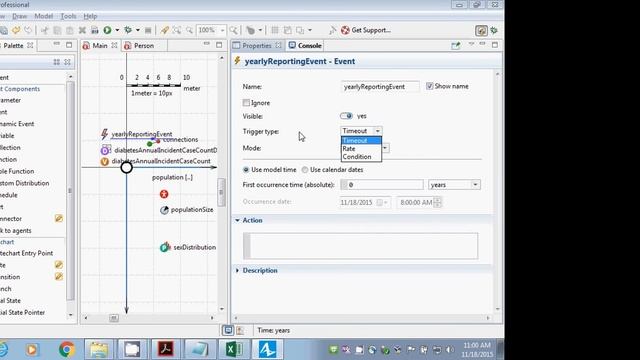Viewport: 640px width, 360px height.
Task: Select the populationSize parameter icon
Action: (164, 210)
